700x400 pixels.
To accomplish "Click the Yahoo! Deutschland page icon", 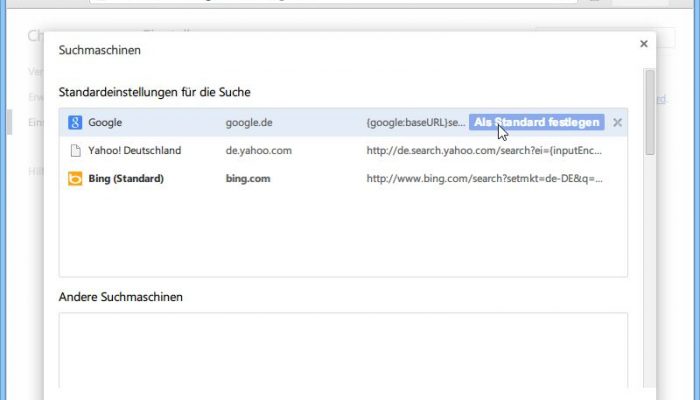I will pyautogui.click(x=75, y=150).
